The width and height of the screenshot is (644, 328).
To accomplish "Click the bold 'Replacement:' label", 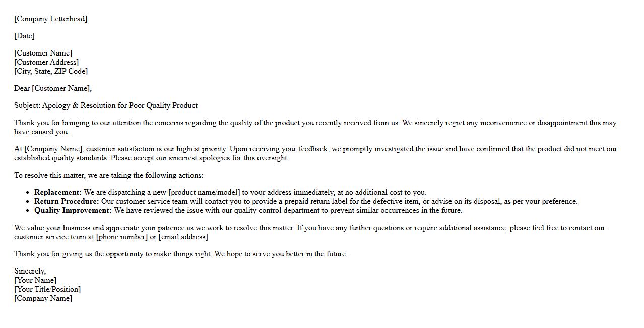I will (x=58, y=192).
